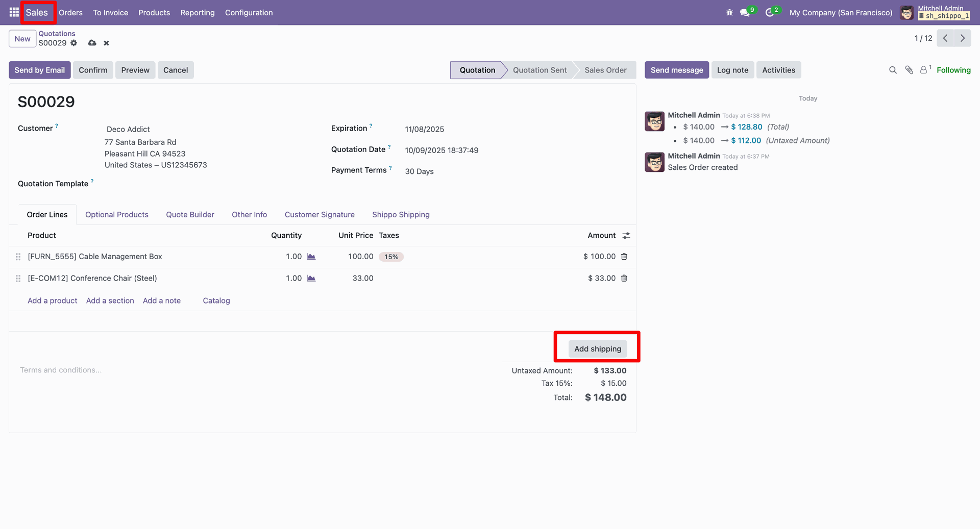Toggle the Following subscription button
This screenshot has width=980, height=529.
tap(953, 70)
